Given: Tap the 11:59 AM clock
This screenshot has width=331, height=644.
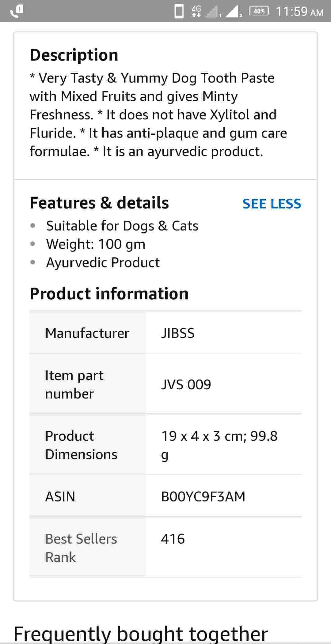Looking at the screenshot, I should pyautogui.click(x=299, y=12).
